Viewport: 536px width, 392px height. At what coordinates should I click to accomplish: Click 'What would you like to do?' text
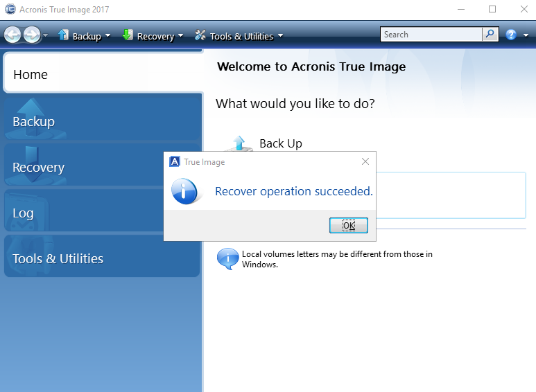point(295,103)
